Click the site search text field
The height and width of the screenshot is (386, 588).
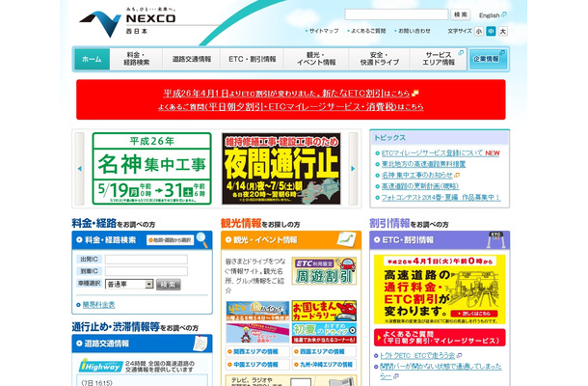point(396,14)
